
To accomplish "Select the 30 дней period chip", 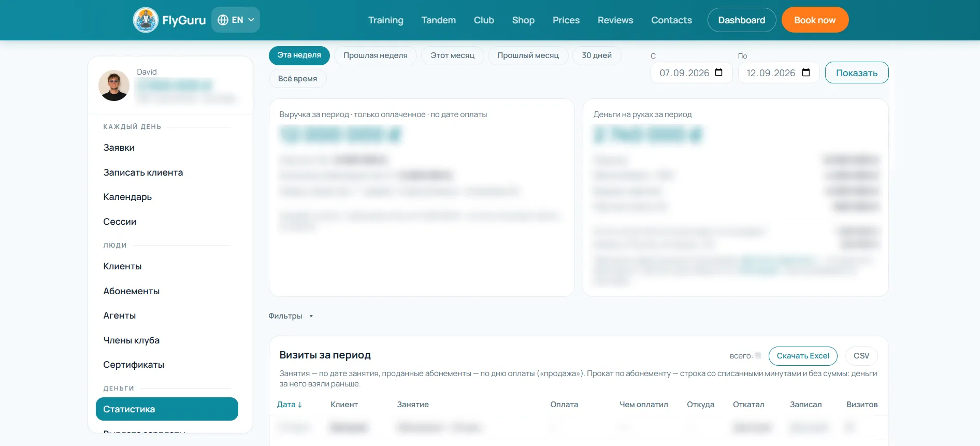I will 597,55.
